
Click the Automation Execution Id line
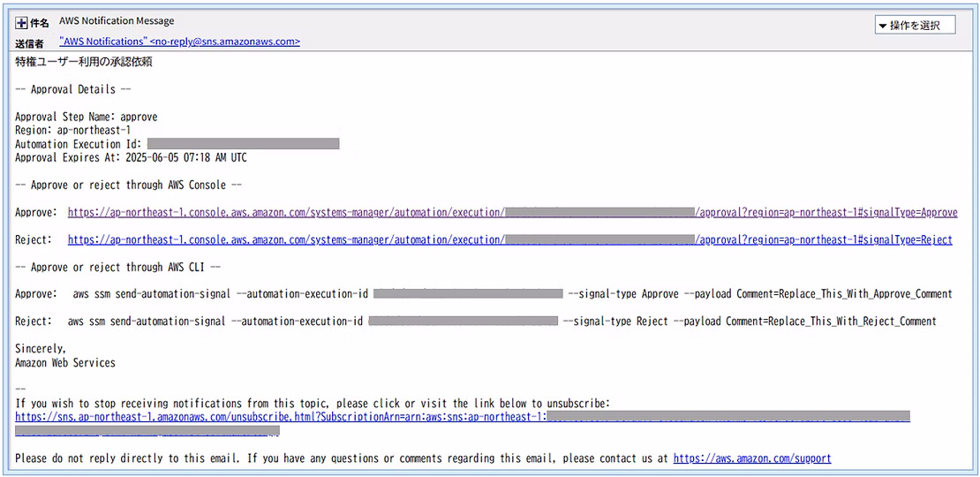pyautogui.click(x=177, y=144)
